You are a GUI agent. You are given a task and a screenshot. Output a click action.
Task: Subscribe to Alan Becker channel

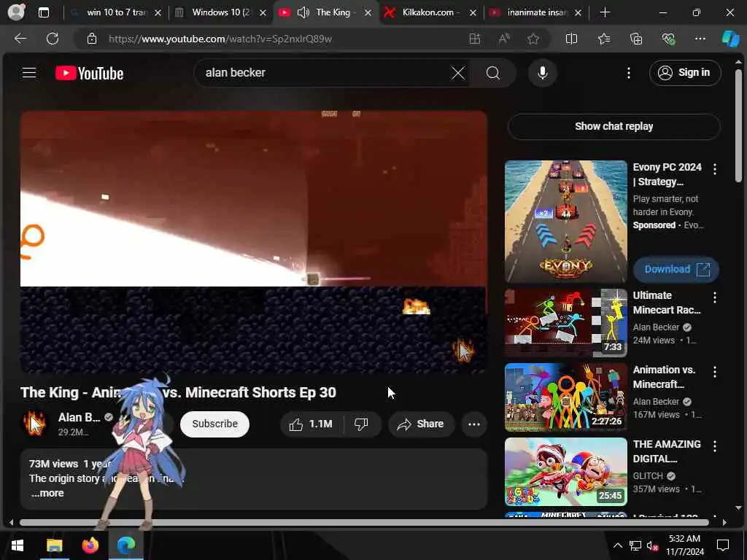[214, 424]
